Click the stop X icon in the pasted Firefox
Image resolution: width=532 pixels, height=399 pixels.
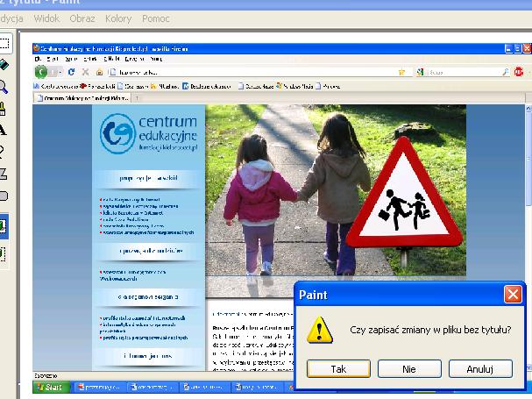click(x=86, y=72)
